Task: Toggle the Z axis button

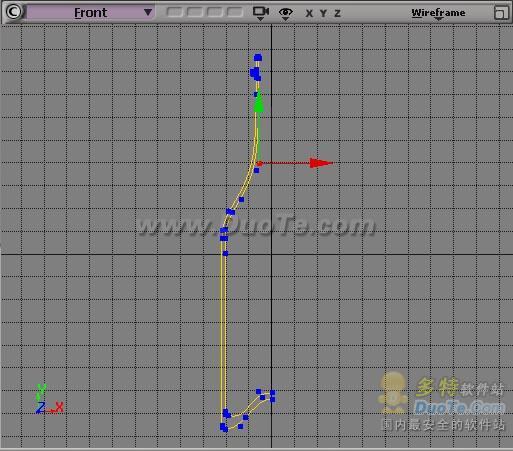Action: click(337, 13)
